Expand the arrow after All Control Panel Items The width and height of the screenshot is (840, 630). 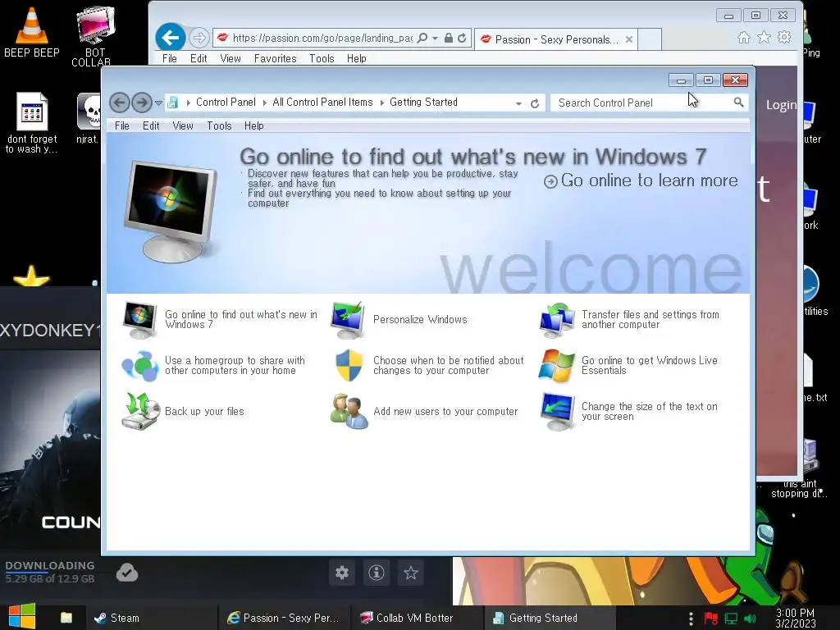(382, 103)
